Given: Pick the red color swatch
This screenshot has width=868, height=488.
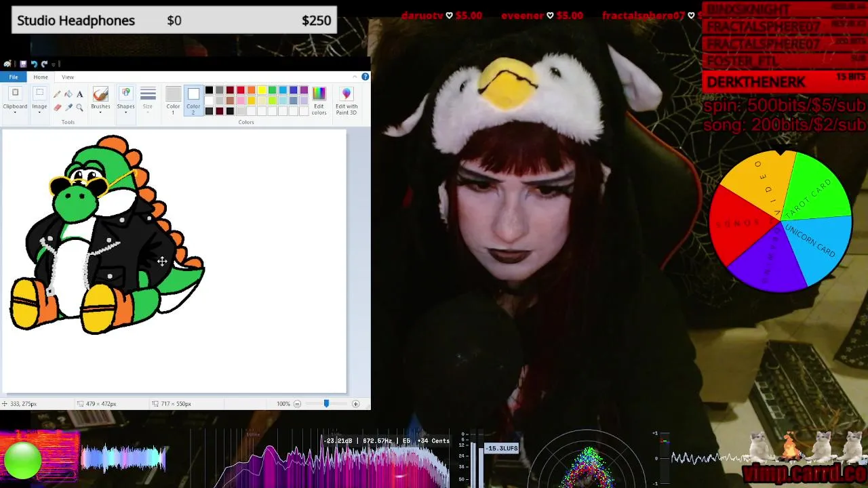Looking at the screenshot, I should (241, 90).
